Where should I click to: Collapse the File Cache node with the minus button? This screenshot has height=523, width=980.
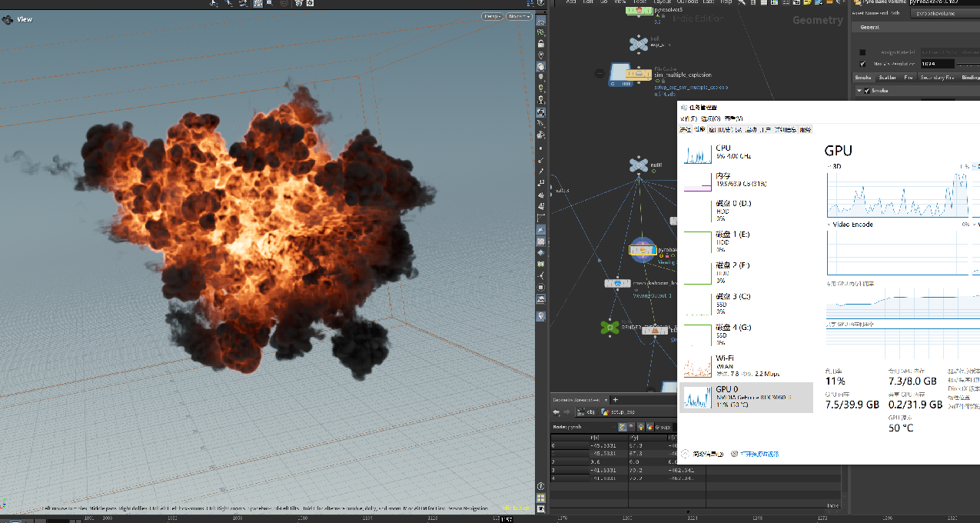(600, 74)
